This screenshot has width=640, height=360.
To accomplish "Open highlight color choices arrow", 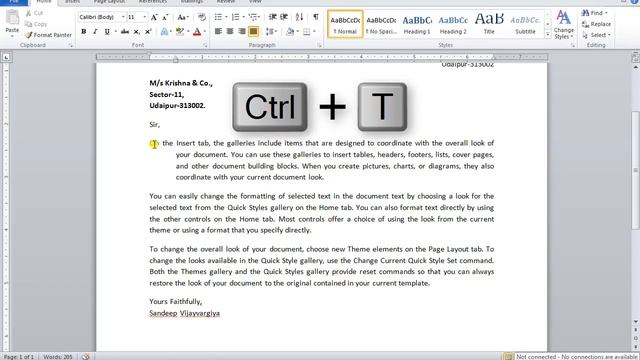I will pyautogui.click(x=188, y=31).
